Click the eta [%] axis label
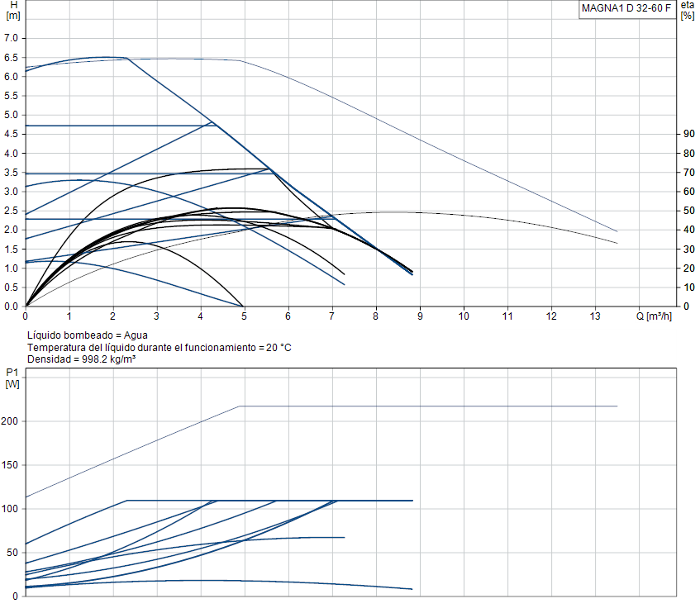The height and width of the screenshot is (613, 700). 688,10
